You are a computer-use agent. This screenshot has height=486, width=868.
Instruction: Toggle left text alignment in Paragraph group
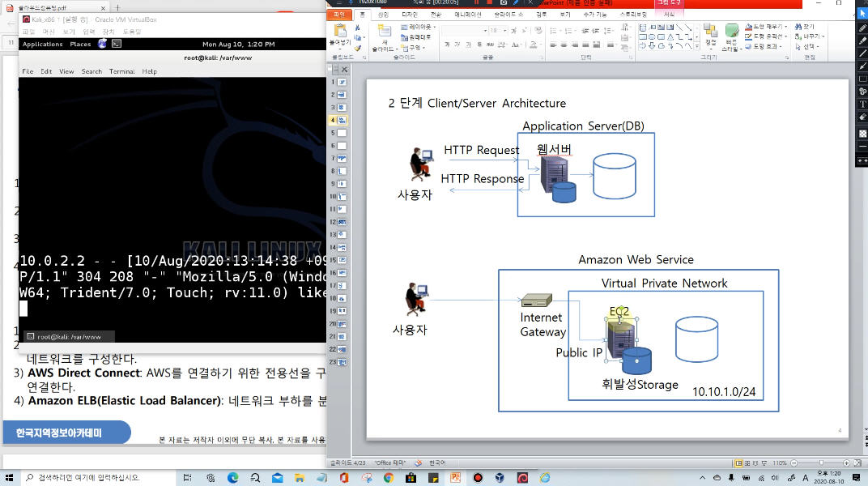pyautogui.click(x=553, y=45)
